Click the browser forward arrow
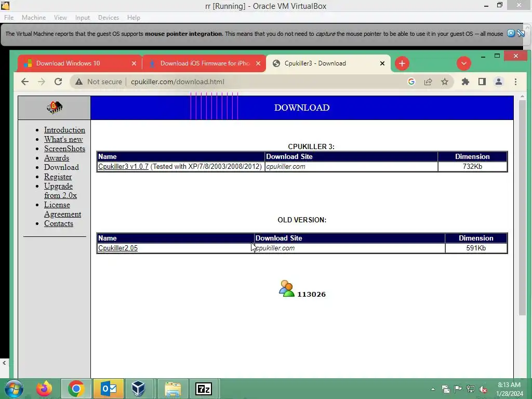Screen dimensions: 532x399 tap(42, 82)
